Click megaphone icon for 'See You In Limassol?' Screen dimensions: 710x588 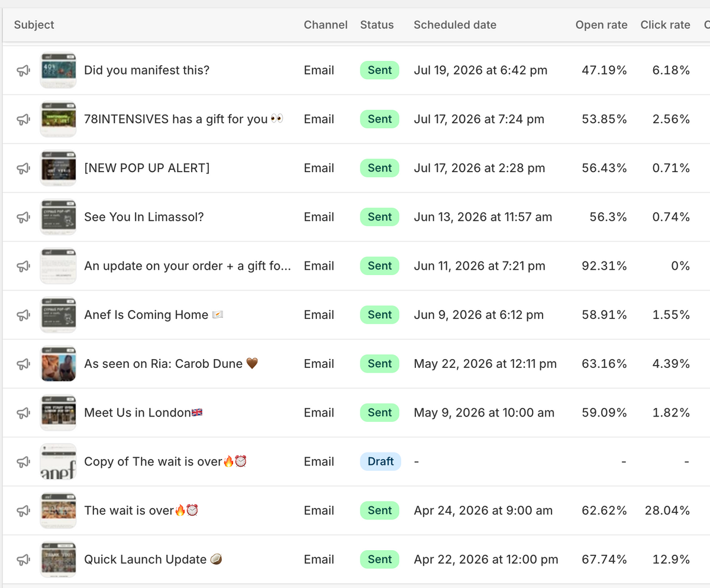click(23, 217)
